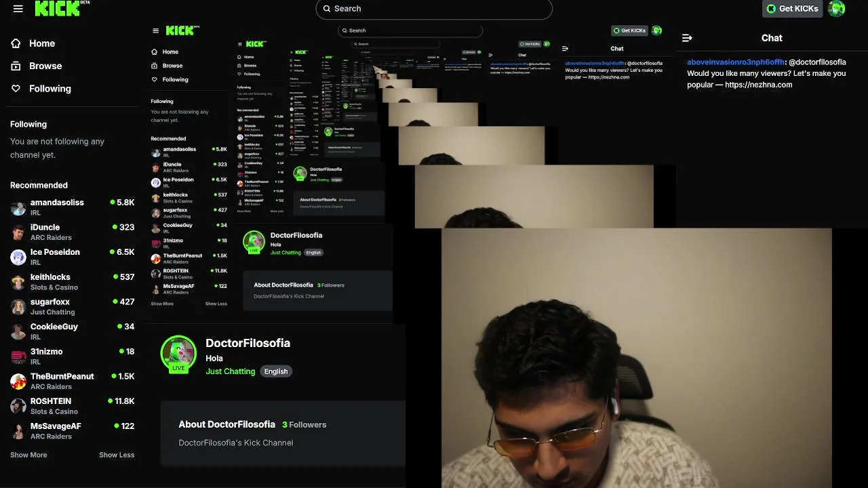Click the Get KICKs button at top right
This screenshot has height=488, width=868.
pos(792,9)
